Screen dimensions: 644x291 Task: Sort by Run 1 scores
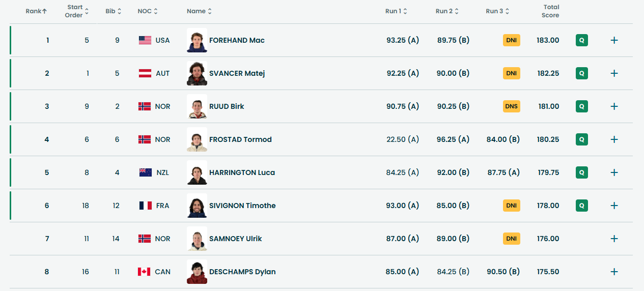(x=396, y=11)
